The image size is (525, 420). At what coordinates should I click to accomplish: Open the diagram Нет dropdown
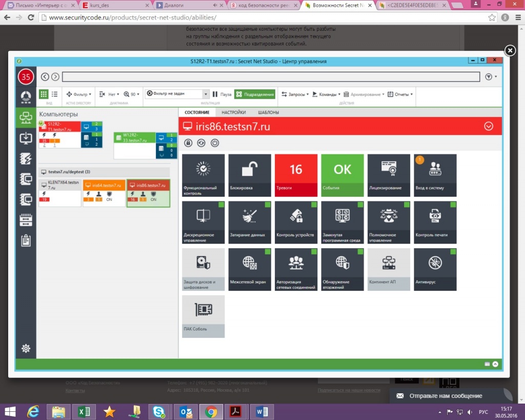109,94
